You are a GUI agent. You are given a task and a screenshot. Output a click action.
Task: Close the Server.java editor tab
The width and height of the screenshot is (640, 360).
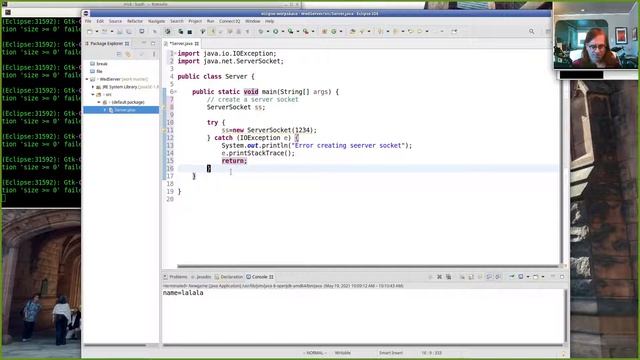pyautogui.click(x=197, y=43)
